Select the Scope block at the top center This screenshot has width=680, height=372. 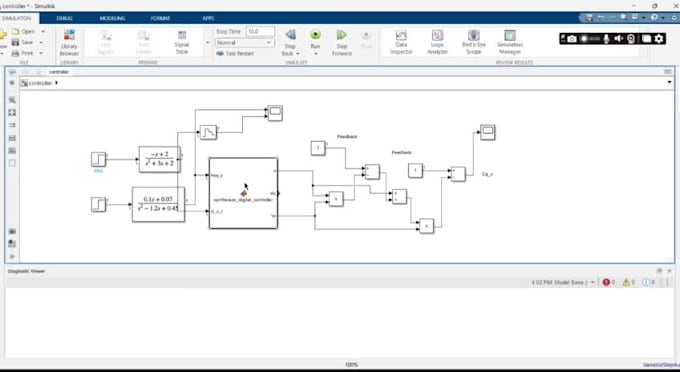275,113
